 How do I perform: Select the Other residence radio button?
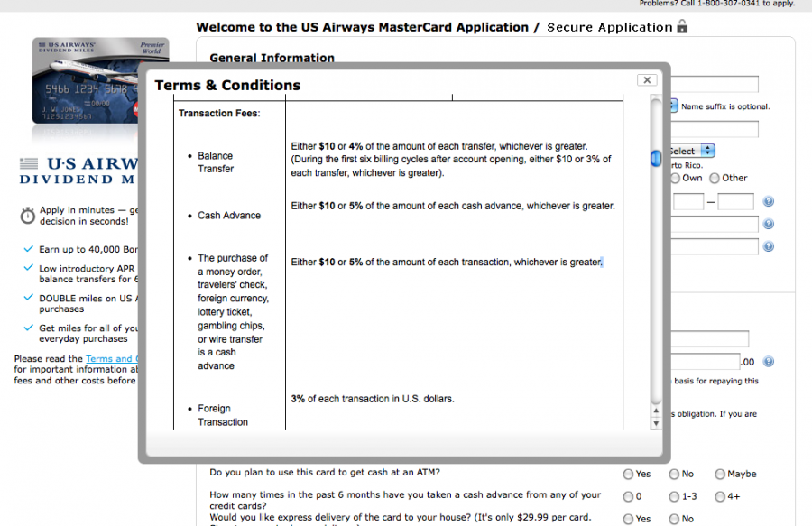[715, 178]
